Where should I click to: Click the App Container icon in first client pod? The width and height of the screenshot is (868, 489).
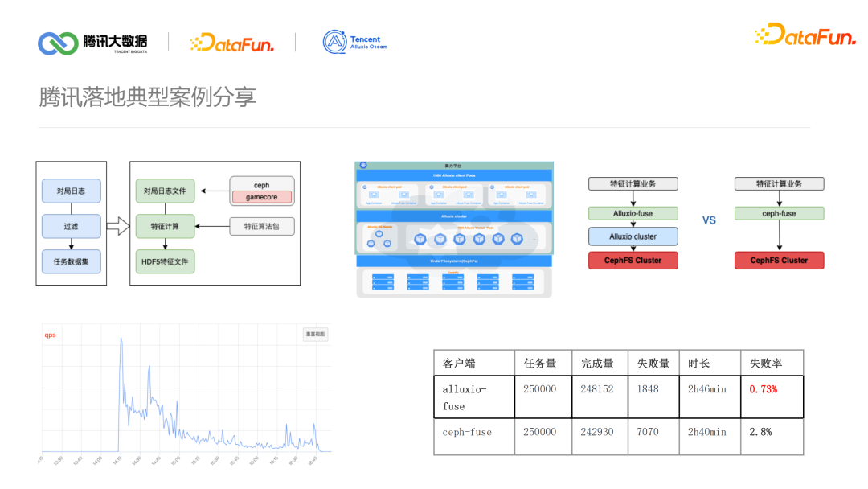click(x=374, y=194)
